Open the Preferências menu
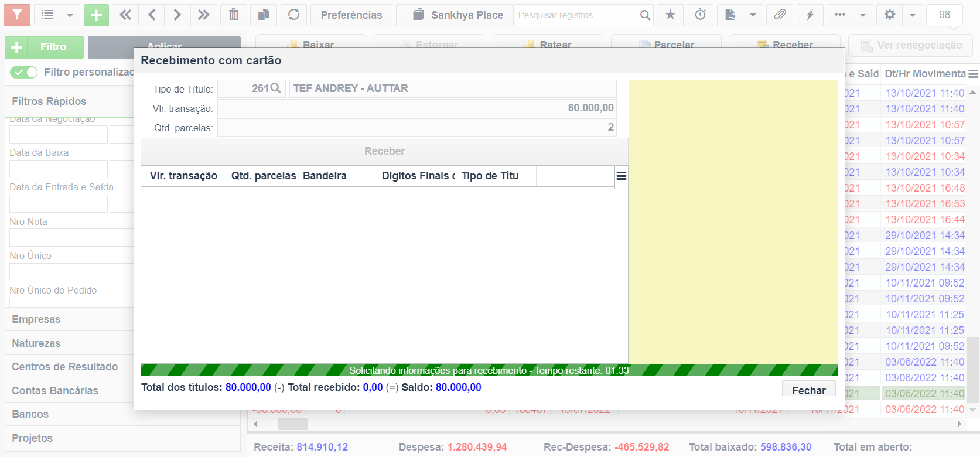The height and width of the screenshot is (457, 980). [x=351, y=15]
